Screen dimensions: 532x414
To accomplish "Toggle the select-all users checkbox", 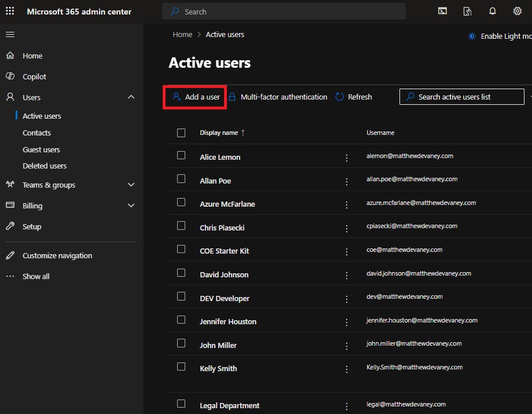I will 181,133.
